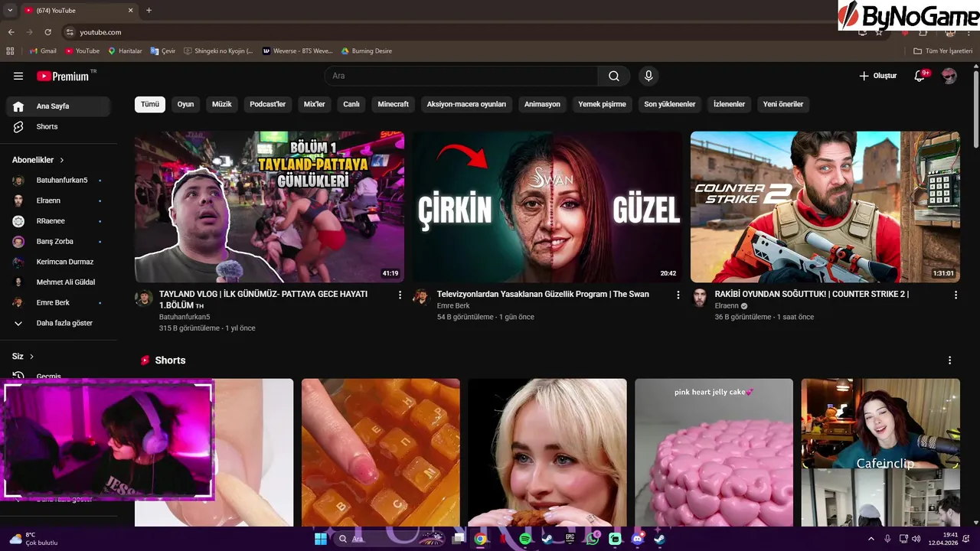Open RRaenee subscription in sidebar

coord(58,221)
